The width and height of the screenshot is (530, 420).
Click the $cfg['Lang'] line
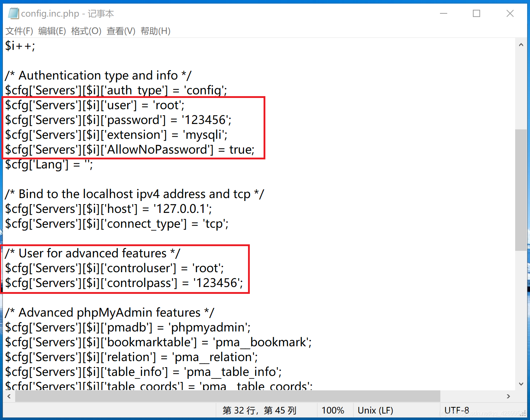49,164
